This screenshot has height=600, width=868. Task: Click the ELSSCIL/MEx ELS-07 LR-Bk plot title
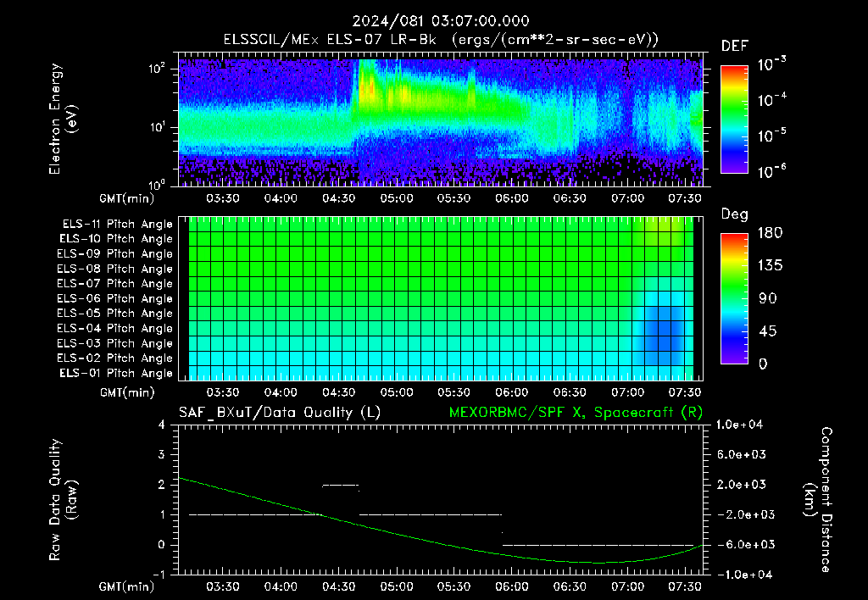(441, 40)
